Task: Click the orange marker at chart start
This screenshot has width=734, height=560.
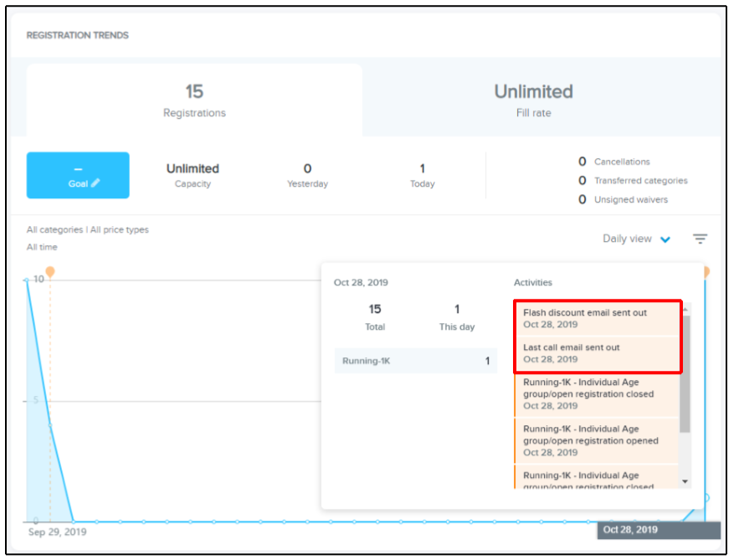Action: tap(50, 271)
